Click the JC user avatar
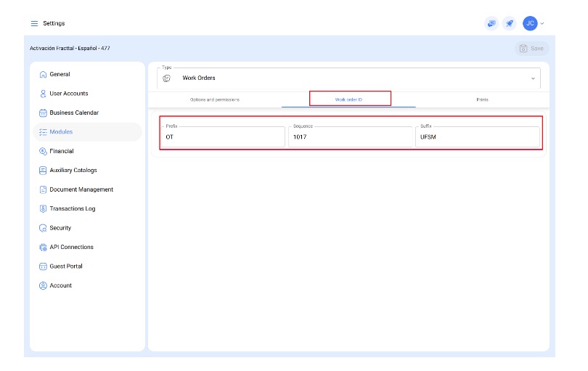 click(530, 23)
